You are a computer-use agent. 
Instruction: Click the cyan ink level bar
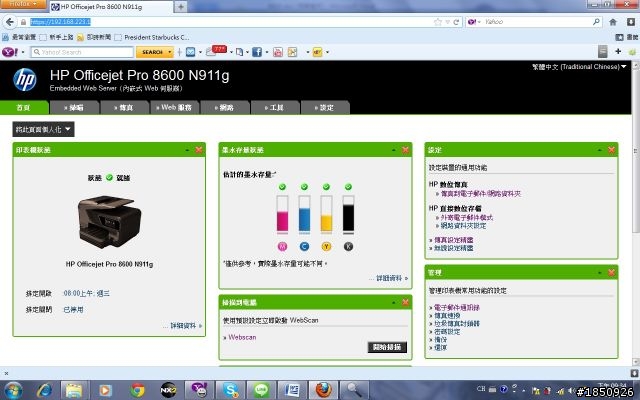(x=304, y=214)
